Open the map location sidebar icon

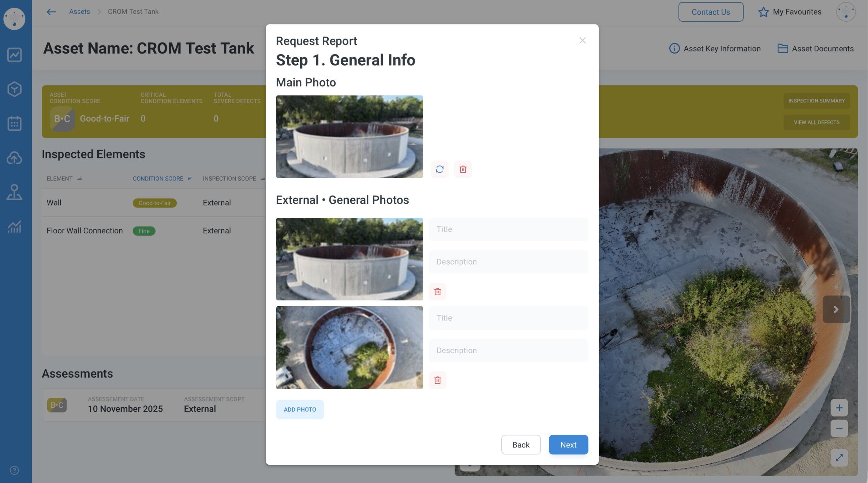14,192
